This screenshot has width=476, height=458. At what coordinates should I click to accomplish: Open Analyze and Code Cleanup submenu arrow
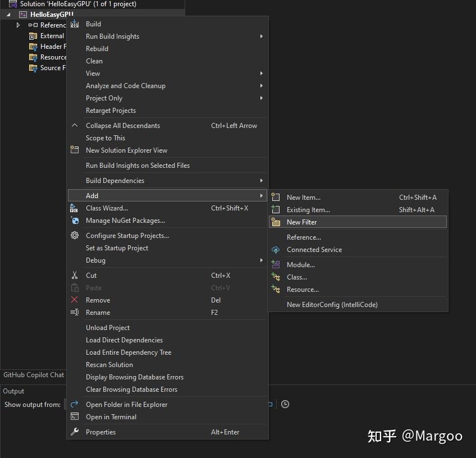[262, 85]
